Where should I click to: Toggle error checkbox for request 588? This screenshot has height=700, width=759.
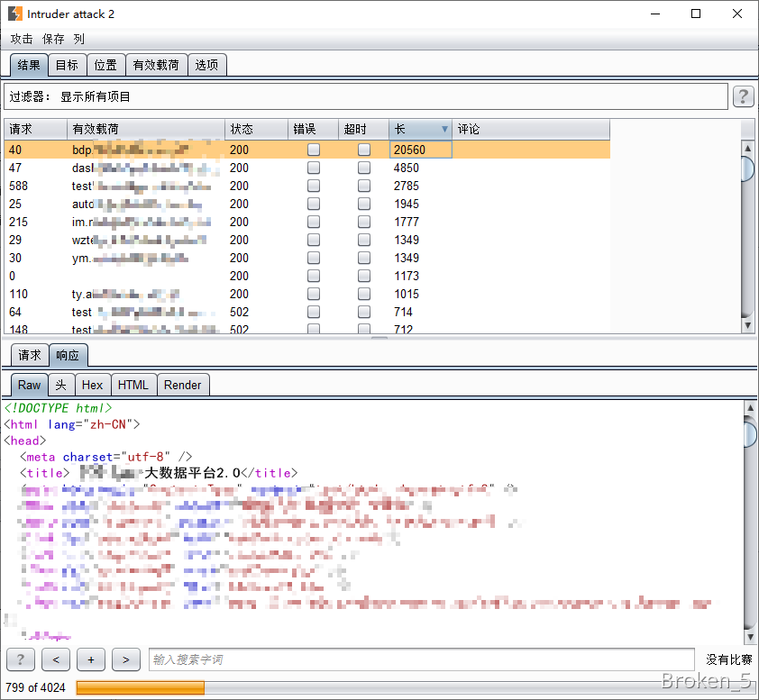(314, 186)
